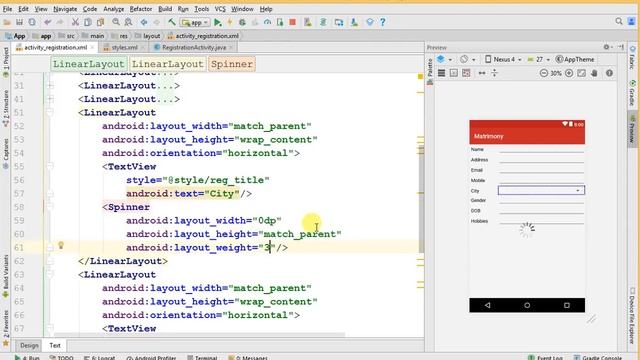Image resolution: width=640 pixels, height=360 pixels.
Task: Click the intention lightbulb on line 61
Action: click(x=61, y=245)
